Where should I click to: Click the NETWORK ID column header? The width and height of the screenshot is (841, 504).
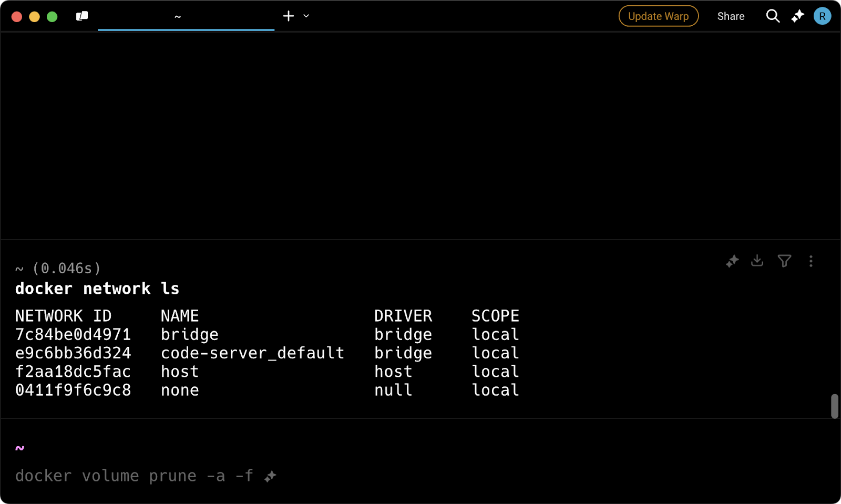pyautogui.click(x=63, y=316)
